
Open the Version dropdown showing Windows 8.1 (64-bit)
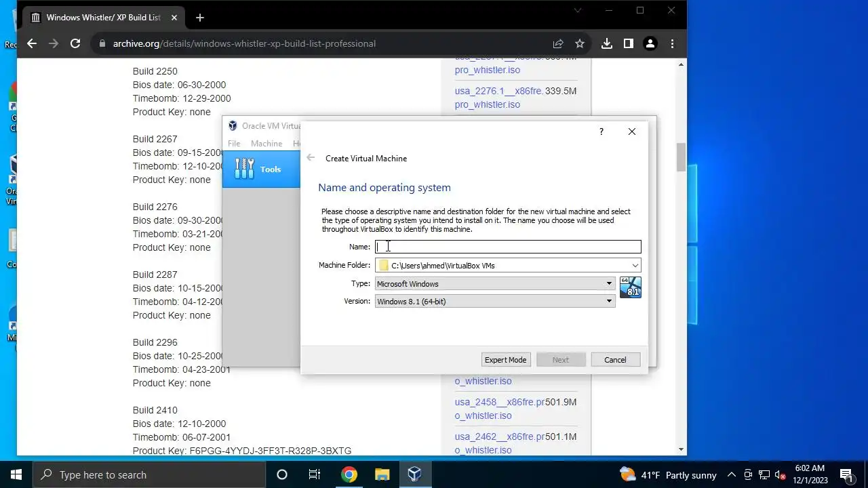[495, 302]
